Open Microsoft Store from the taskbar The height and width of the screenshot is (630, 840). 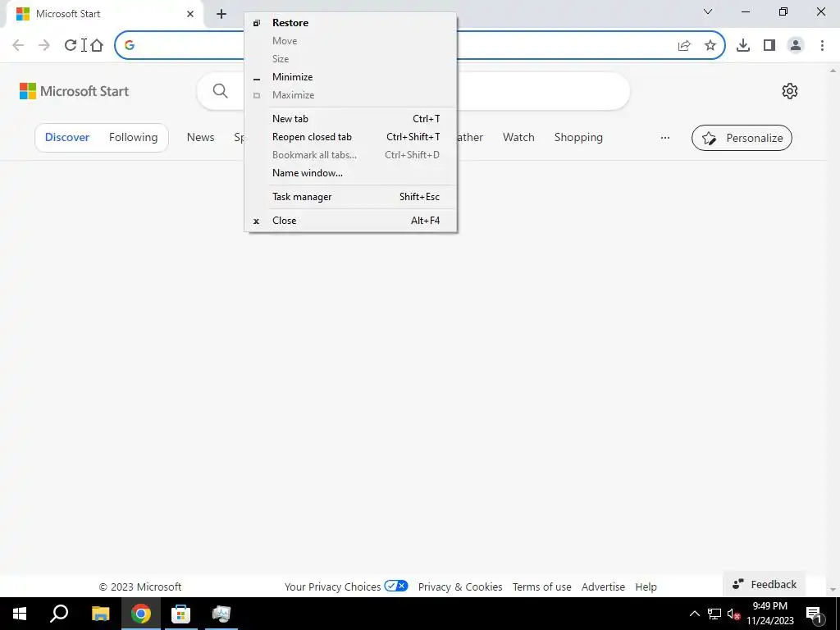pos(180,614)
